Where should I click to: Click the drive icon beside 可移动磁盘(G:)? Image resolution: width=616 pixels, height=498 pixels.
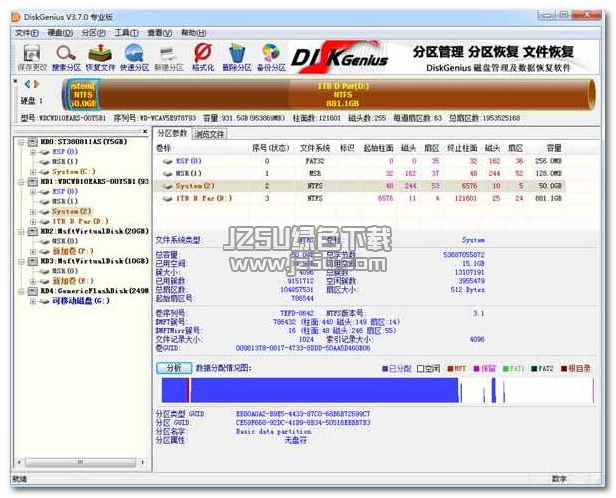point(44,301)
